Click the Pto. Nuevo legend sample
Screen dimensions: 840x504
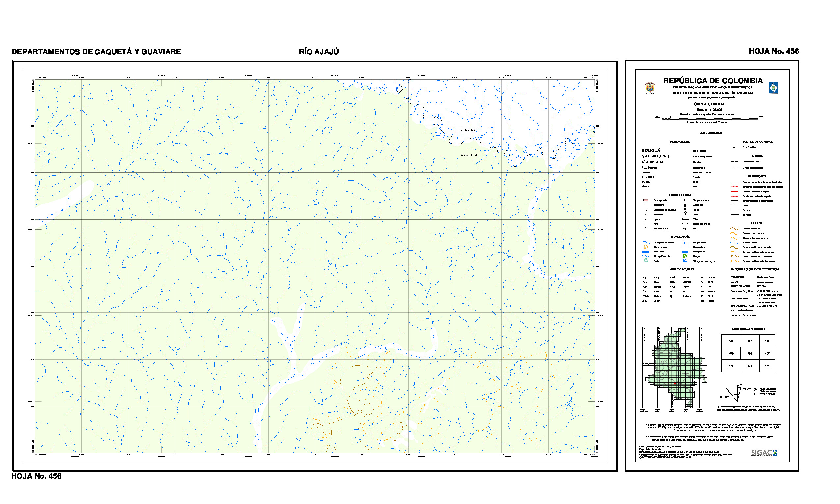pyautogui.click(x=649, y=168)
